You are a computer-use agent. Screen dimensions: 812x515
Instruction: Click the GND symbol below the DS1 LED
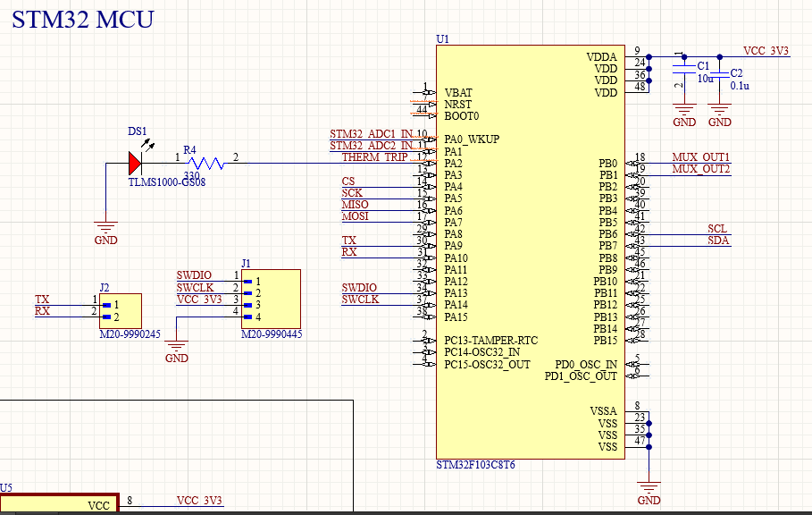(105, 232)
